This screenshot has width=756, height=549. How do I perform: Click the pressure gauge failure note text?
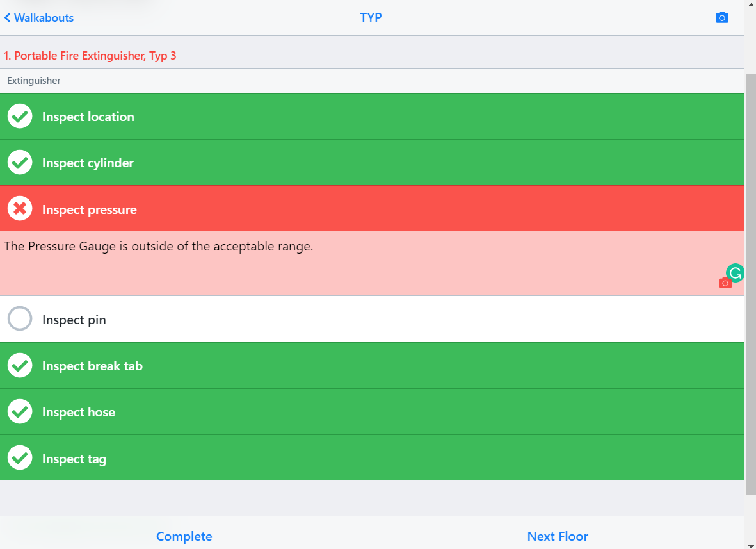coord(157,246)
